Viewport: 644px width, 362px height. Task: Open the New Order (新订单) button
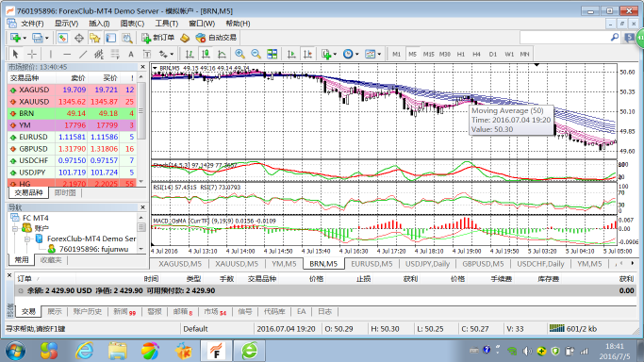coord(157,38)
